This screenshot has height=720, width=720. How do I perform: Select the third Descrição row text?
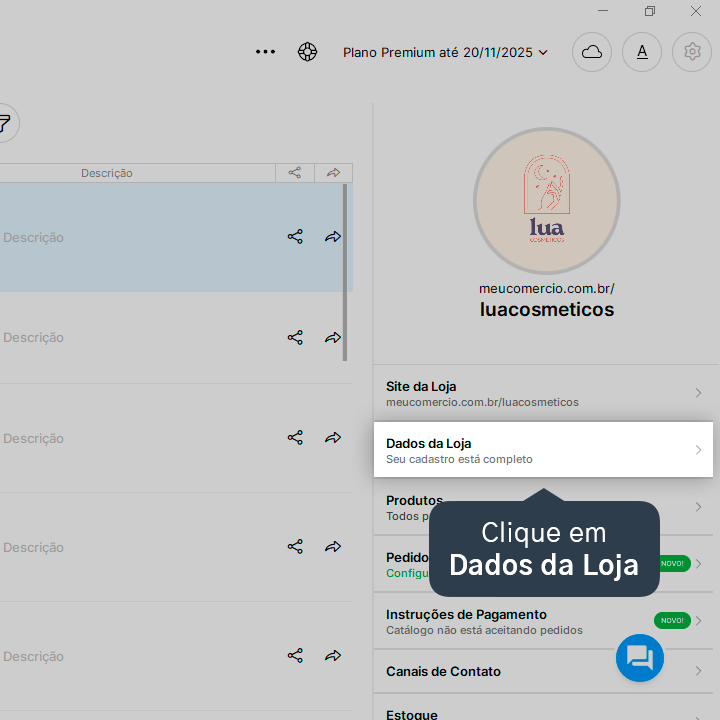click(x=33, y=439)
